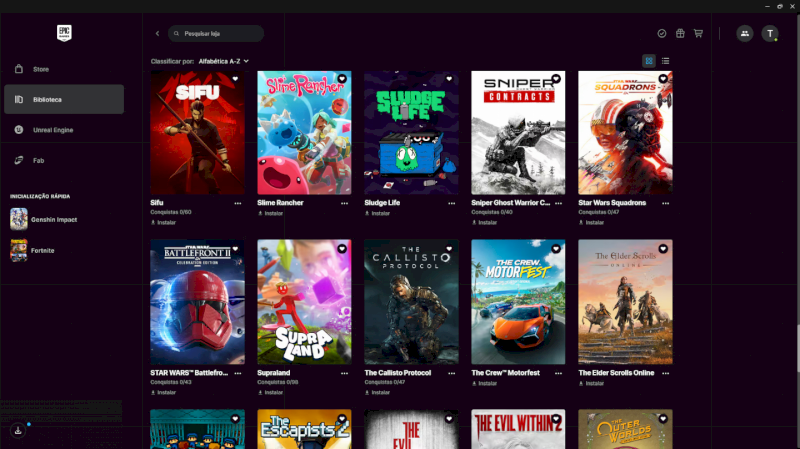Image resolution: width=800 pixels, height=449 pixels.
Task: Toggle favorite heart on The Escapists 2
Action: (342, 419)
